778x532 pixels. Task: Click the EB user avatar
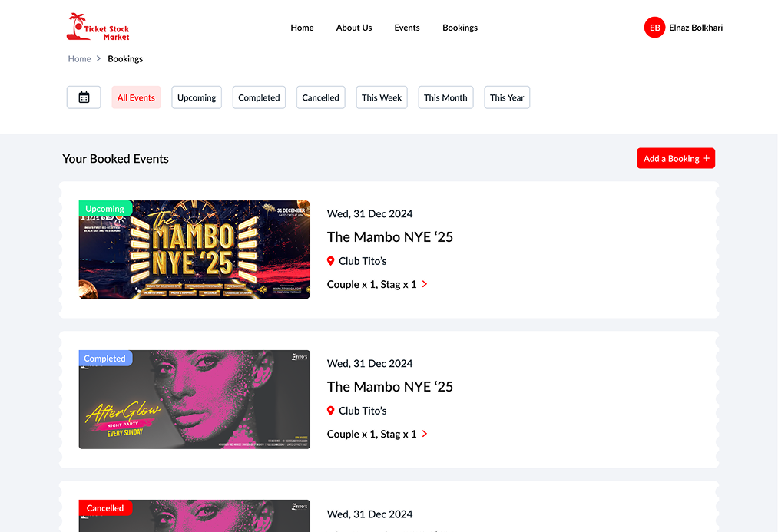(654, 28)
